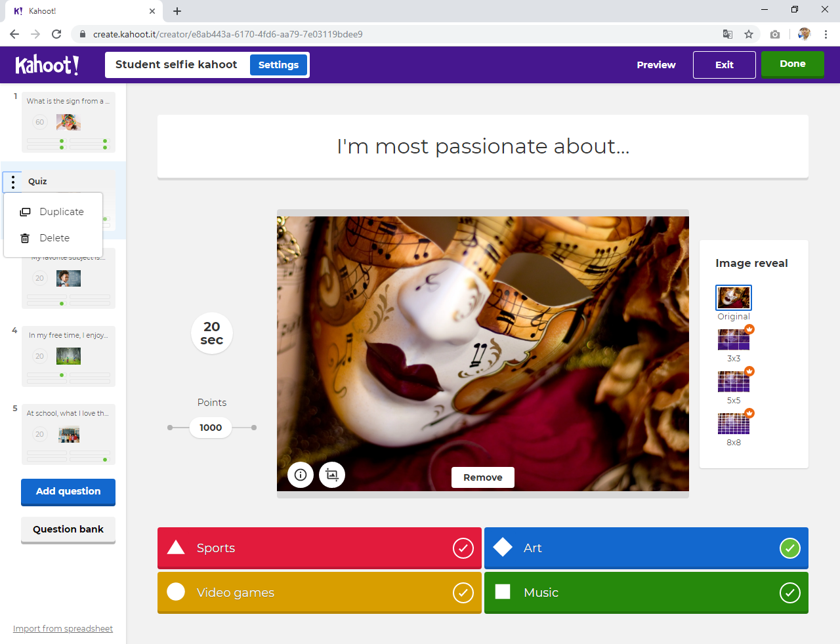Click the Add question button
This screenshot has width=840, height=644.
click(x=68, y=491)
